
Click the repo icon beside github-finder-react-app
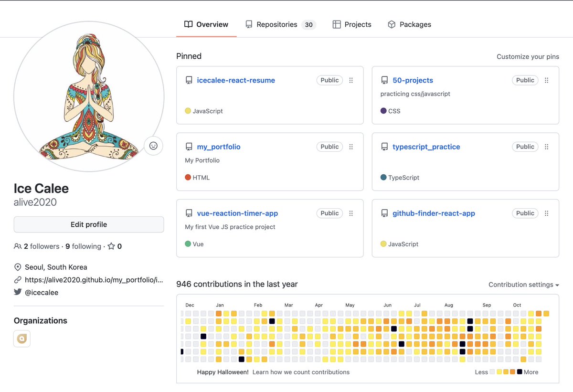click(384, 213)
